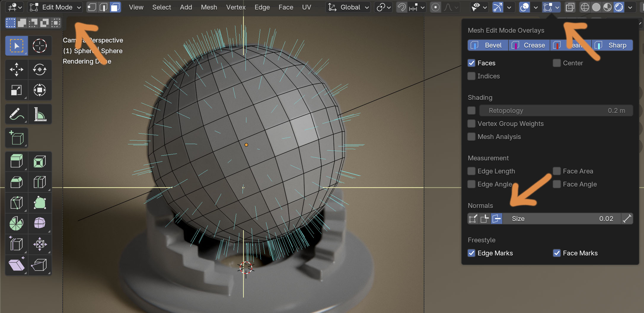This screenshot has height=313, width=644.
Task: Open the Mesh Edit Mode overlays dropdown arrow
Action: click(558, 7)
